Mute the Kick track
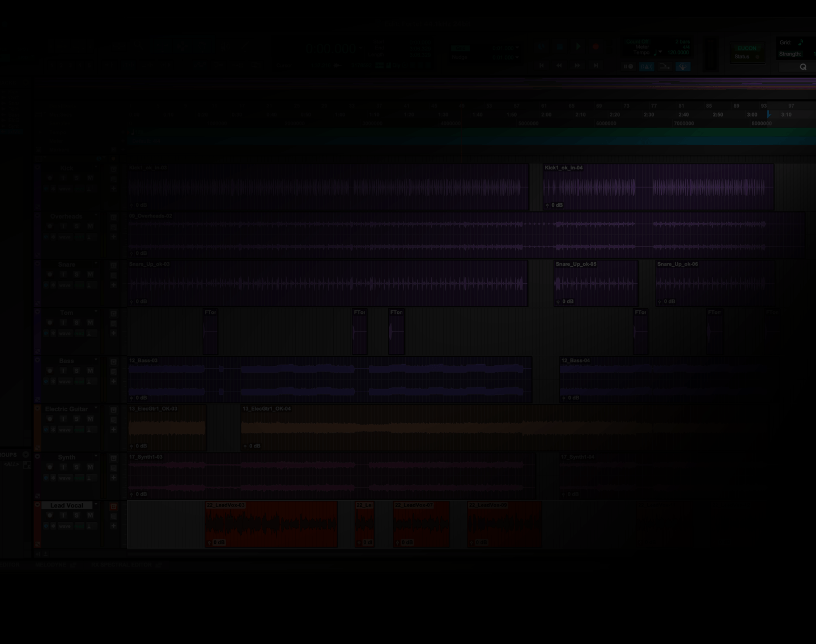 [x=90, y=178]
